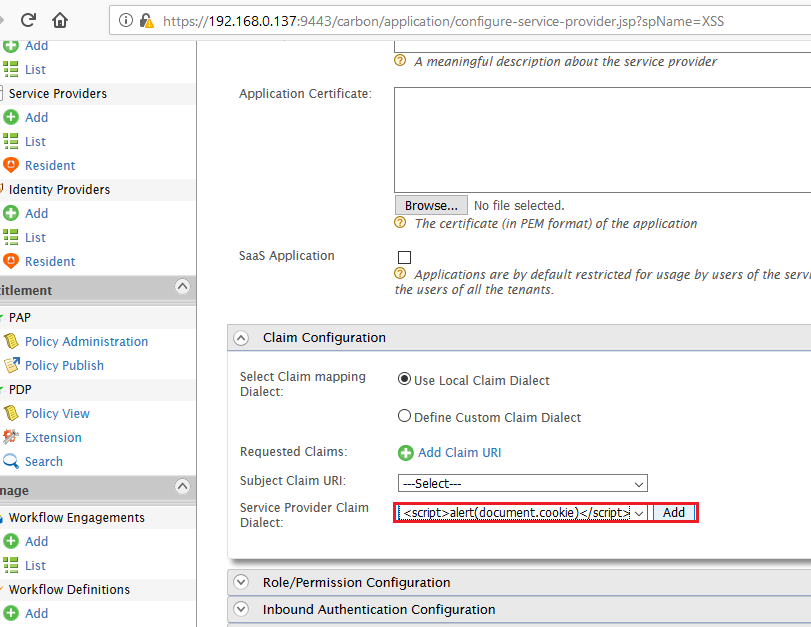811x627 pixels.
Task: Click the Policy Publish icon
Action: pos(11,365)
